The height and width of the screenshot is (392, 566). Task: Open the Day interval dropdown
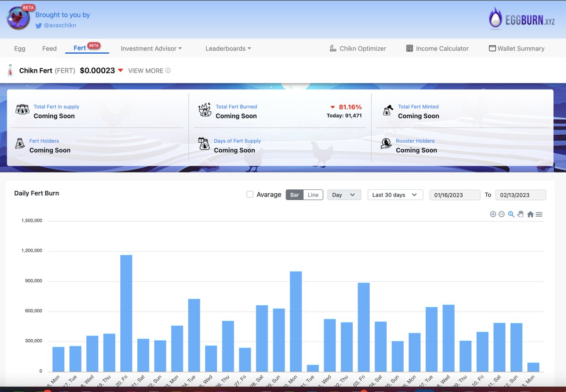(344, 195)
